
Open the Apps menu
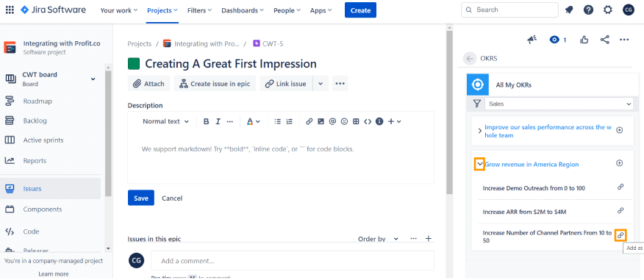point(321,10)
